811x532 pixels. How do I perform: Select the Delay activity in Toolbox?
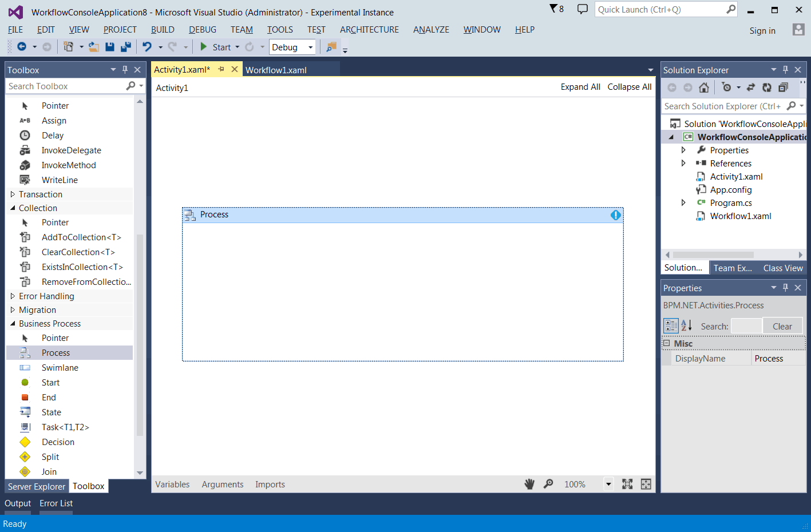click(53, 136)
